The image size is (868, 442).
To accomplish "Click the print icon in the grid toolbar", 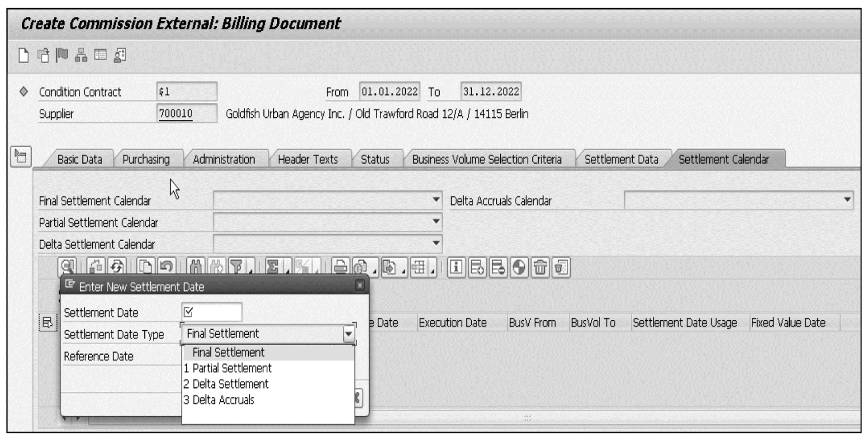I will [340, 267].
